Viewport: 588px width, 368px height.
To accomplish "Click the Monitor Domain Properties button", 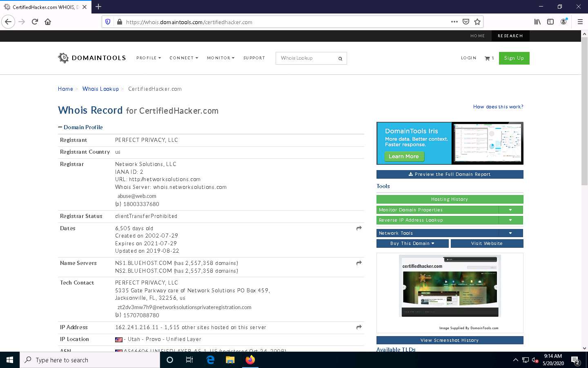I will click(437, 210).
